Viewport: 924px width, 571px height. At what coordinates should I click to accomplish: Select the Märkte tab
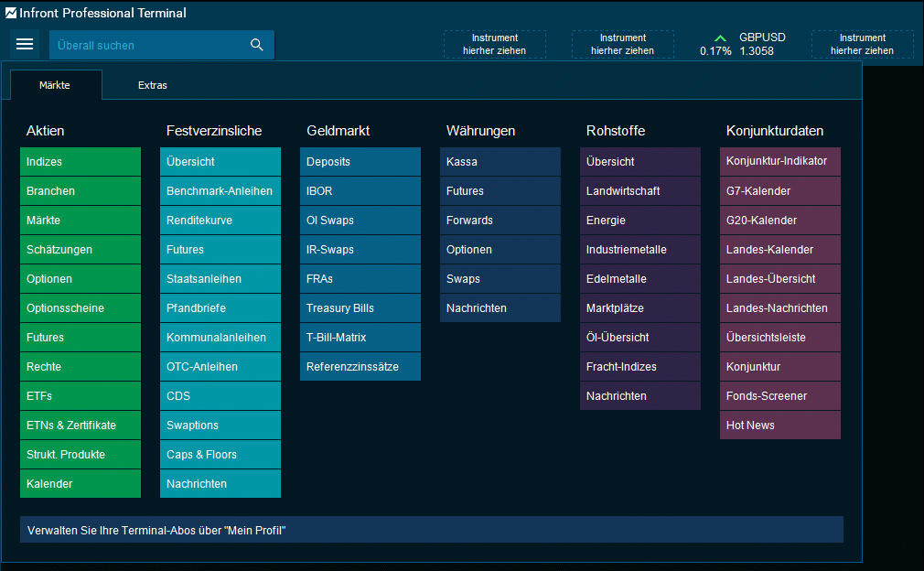click(x=55, y=85)
